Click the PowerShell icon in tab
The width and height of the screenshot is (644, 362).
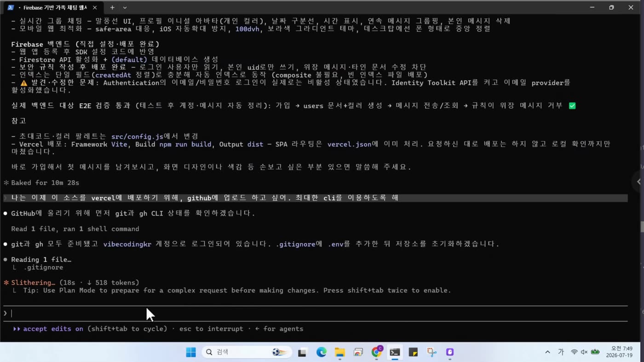(x=11, y=7)
